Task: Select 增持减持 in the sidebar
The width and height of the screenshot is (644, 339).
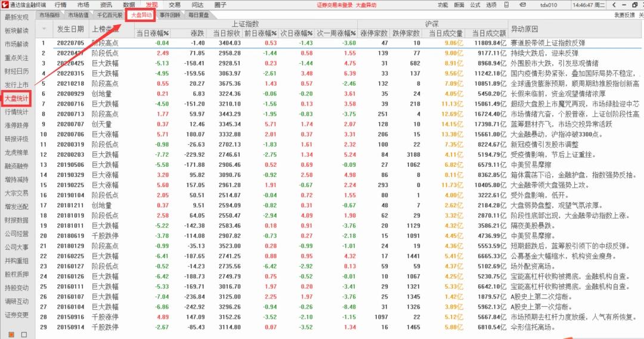Action: [x=17, y=180]
